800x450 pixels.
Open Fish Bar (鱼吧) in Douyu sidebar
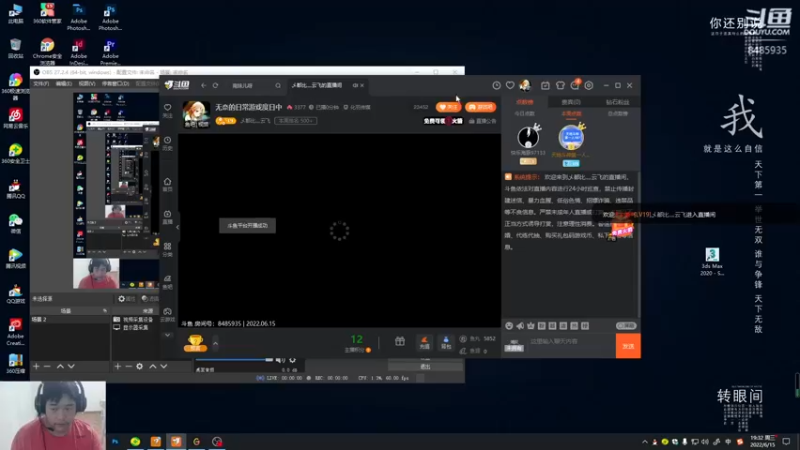click(x=167, y=282)
